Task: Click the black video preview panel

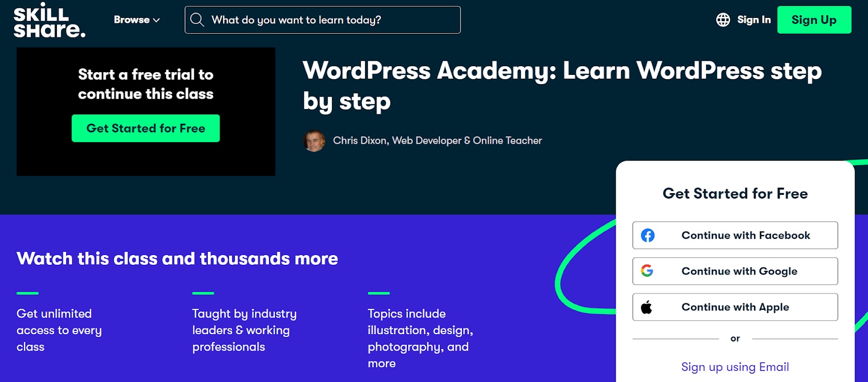Action: [x=146, y=112]
